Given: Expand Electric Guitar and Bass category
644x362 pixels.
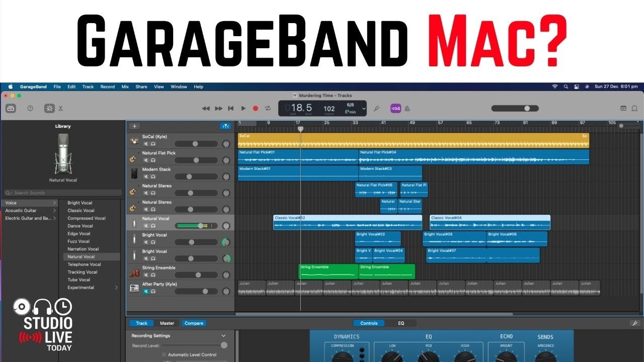Looking at the screenshot, I should (x=54, y=218).
